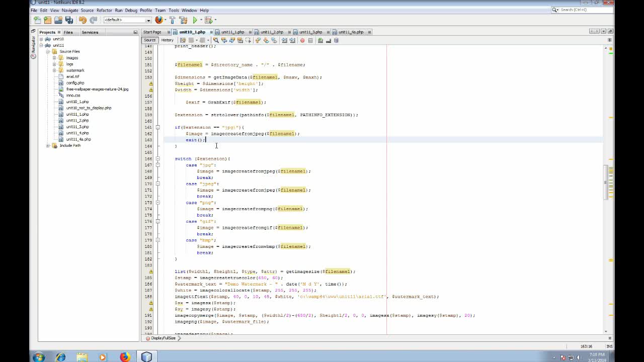Open the Debug Project dropdown arrow
Screen dimensions: 644x362
pyautogui.click(x=215, y=20)
